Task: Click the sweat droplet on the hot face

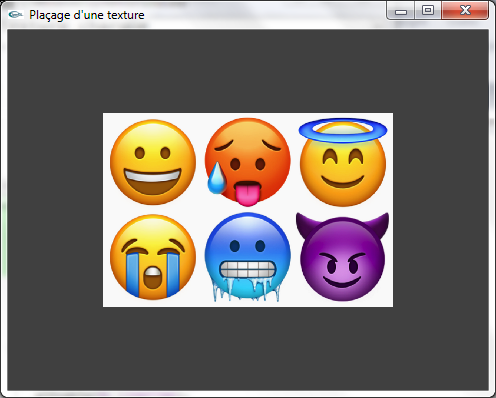Action: [217, 178]
